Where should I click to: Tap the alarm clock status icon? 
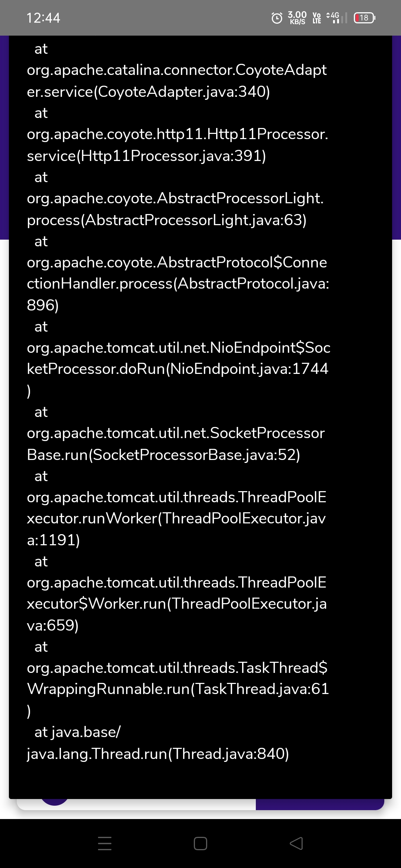click(277, 18)
